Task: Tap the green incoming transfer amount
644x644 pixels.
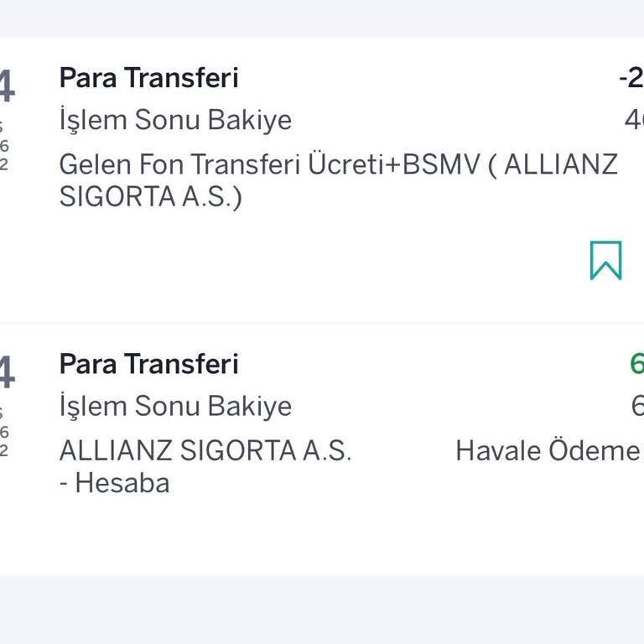Action: click(636, 364)
